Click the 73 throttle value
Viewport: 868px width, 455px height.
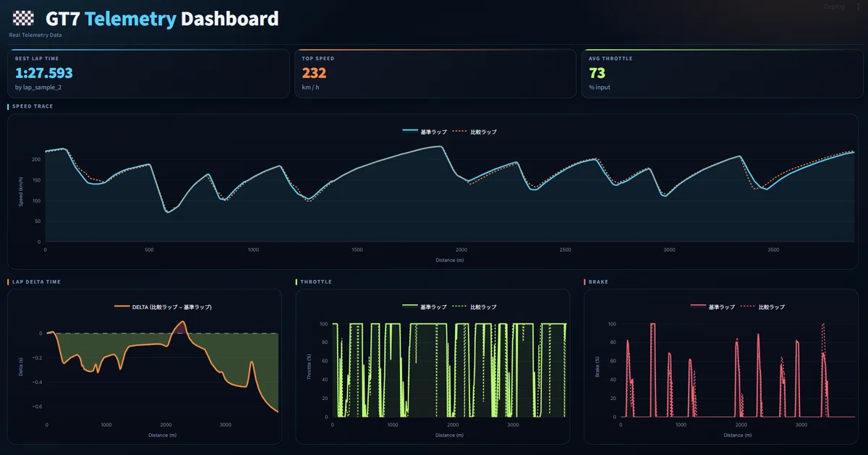(x=597, y=73)
